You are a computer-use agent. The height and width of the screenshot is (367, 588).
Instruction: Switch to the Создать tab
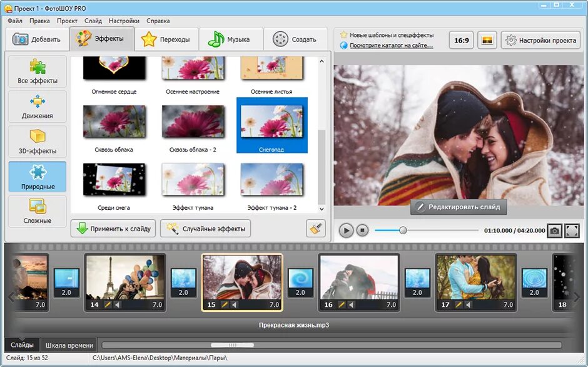coord(295,39)
